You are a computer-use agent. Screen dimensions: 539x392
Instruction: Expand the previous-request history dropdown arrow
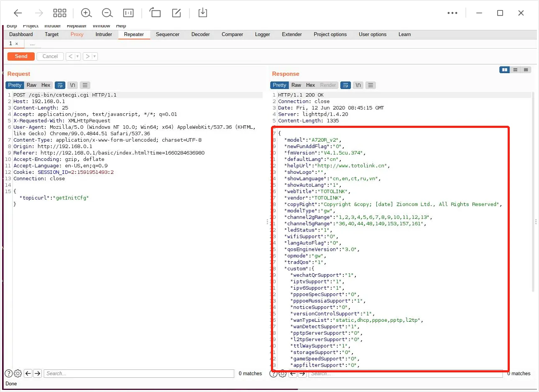[77, 56]
